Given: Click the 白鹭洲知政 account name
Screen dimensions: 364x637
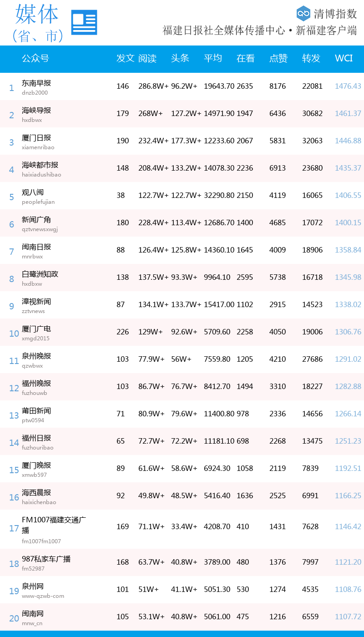Looking at the screenshot, I should [40, 274].
